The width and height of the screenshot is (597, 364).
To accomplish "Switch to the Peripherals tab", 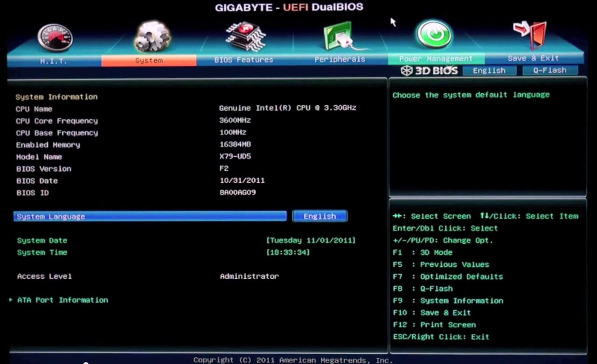I will [x=340, y=60].
